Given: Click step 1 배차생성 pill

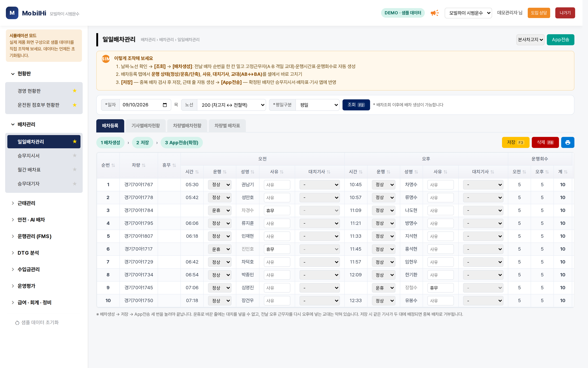Looking at the screenshot, I should 110,143.
